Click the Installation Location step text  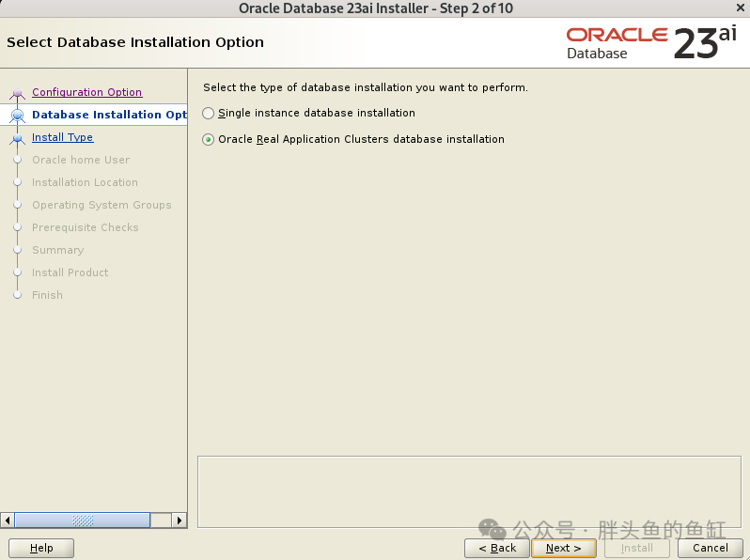click(85, 182)
